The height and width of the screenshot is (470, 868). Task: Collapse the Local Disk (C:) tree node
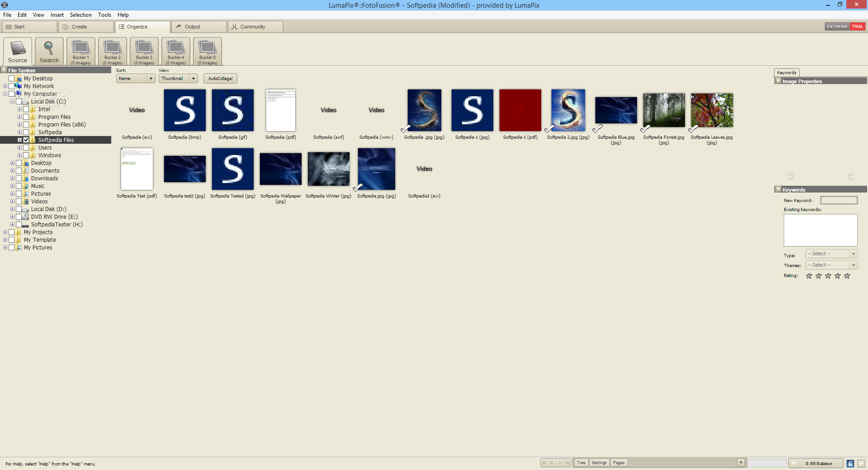tap(12, 102)
